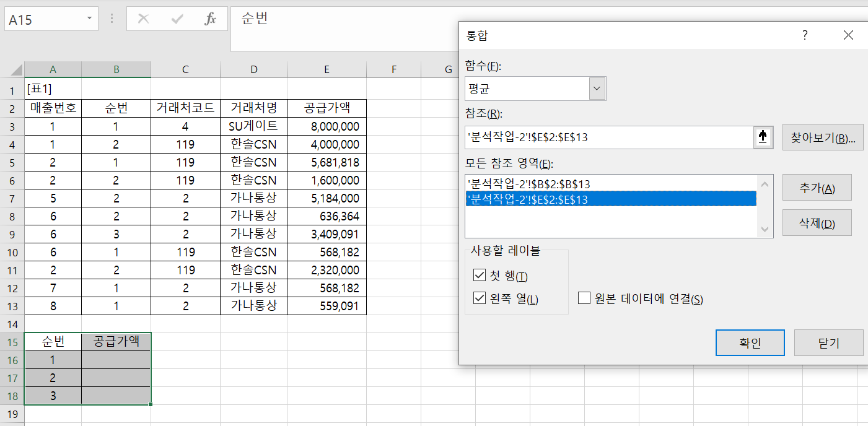This screenshot has height=426, width=868.
Task: Click the formula bar cancel (X) icon
Action: tap(143, 19)
